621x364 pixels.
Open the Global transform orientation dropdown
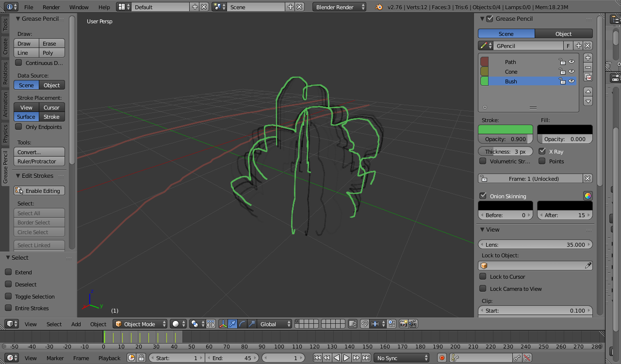click(275, 324)
